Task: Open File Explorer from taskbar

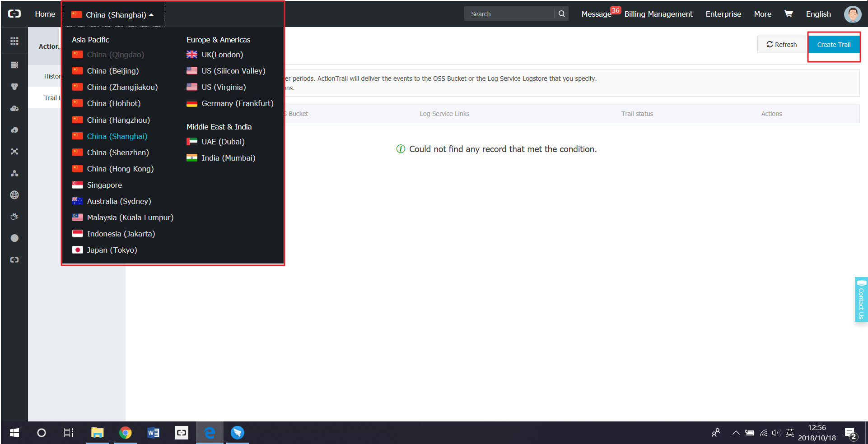Action: click(x=97, y=433)
